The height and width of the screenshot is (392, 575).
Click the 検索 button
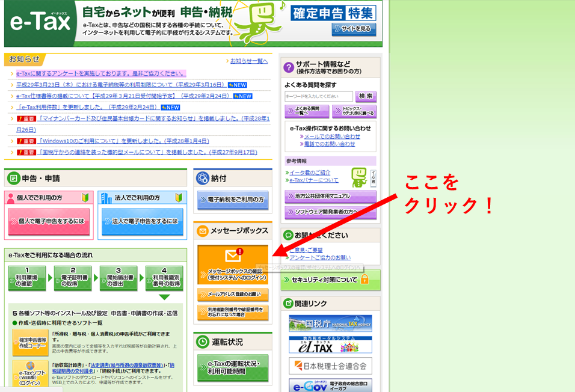[x=366, y=96]
